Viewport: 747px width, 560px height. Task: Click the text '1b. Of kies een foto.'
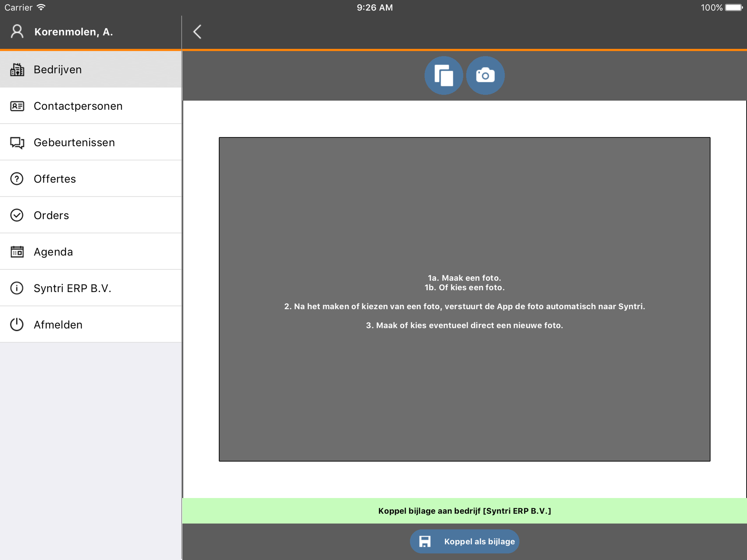click(x=464, y=287)
